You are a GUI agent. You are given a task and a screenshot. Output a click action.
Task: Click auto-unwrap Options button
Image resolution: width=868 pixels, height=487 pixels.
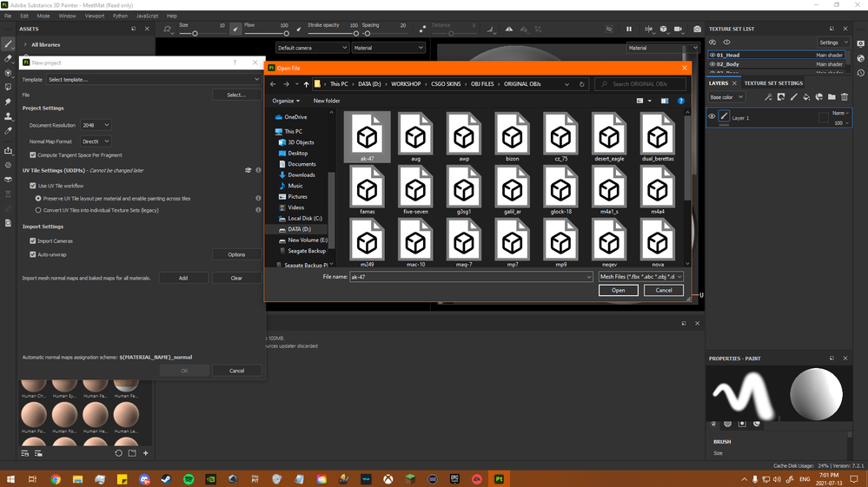pos(236,255)
